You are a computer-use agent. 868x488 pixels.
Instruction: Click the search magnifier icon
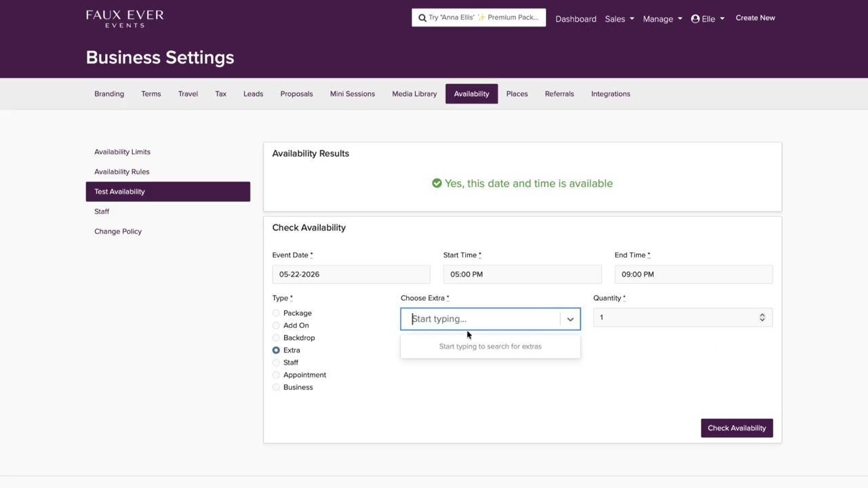[x=422, y=18]
